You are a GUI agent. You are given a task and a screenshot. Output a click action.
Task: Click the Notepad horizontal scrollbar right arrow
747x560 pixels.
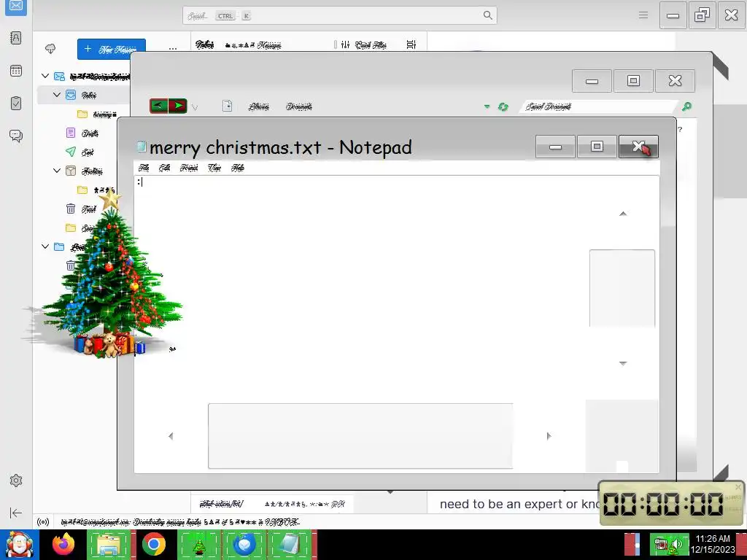(549, 436)
